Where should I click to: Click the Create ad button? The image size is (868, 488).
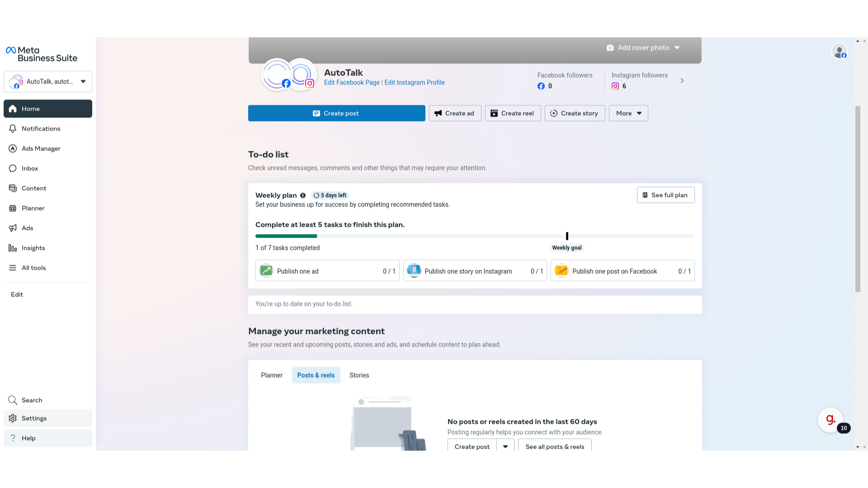[x=455, y=113]
